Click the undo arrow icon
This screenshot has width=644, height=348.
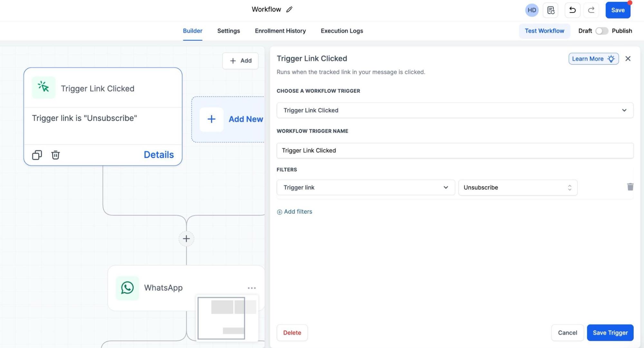tap(572, 10)
